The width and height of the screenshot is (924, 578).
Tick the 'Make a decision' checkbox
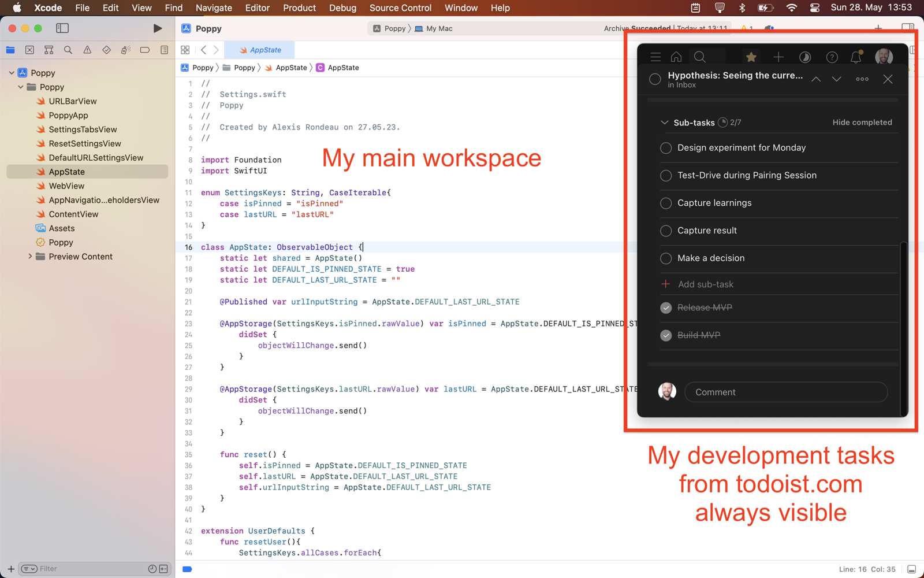666,258
